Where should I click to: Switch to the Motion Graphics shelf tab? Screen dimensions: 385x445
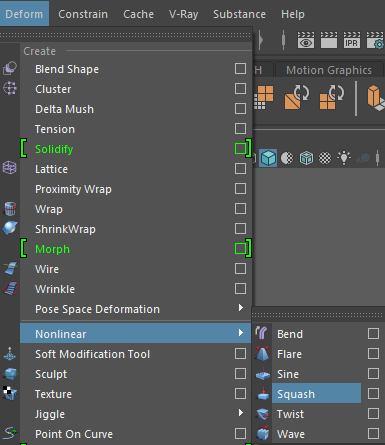point(329,70)
